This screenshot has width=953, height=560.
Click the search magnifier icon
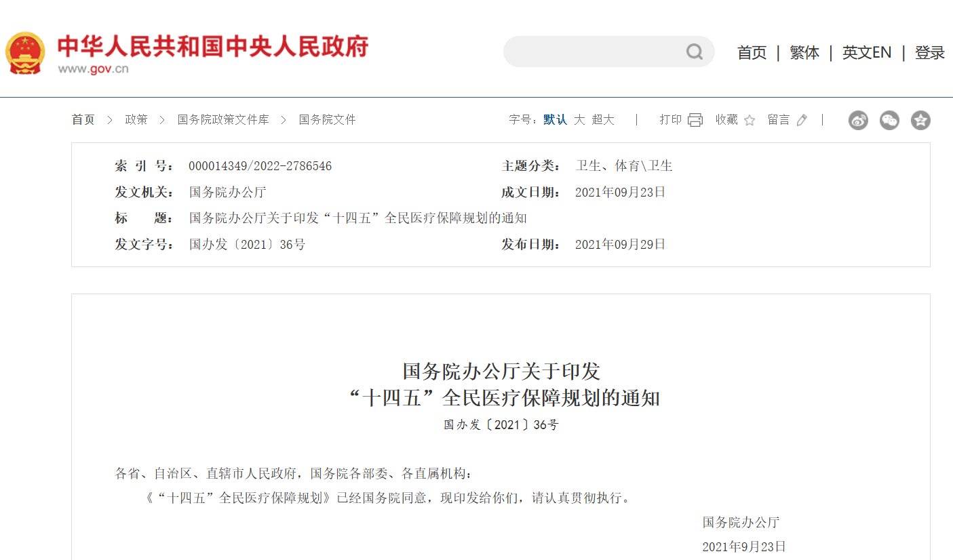694,52
